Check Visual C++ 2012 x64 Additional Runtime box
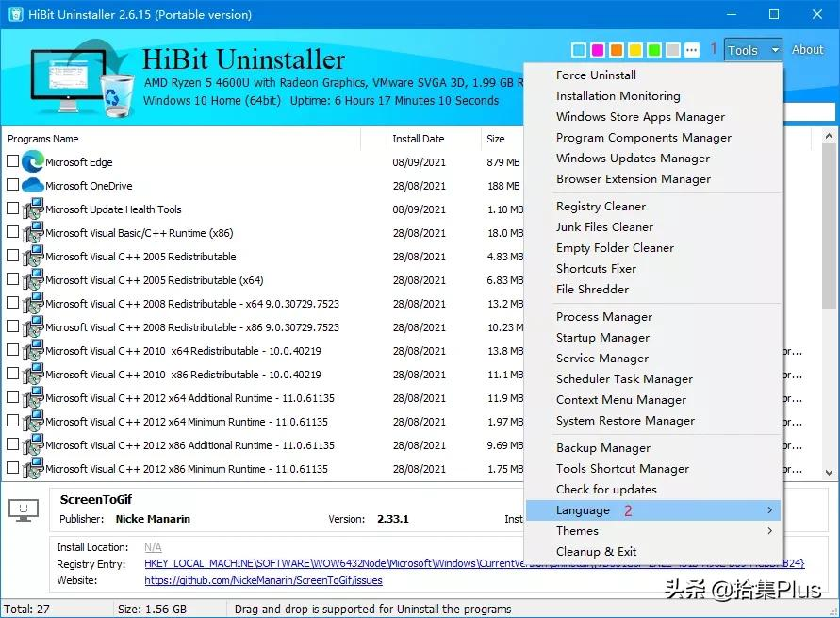 [x=12, y=396]
